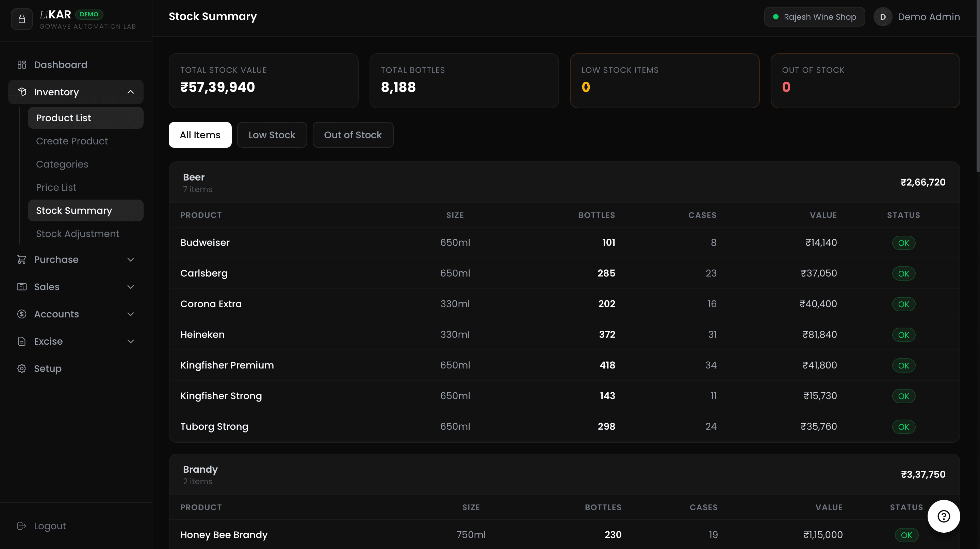Collapse the Inventory menu chevron
Image resolution: width=980 pixels, height=549 pixels.
tap(130, 92)
